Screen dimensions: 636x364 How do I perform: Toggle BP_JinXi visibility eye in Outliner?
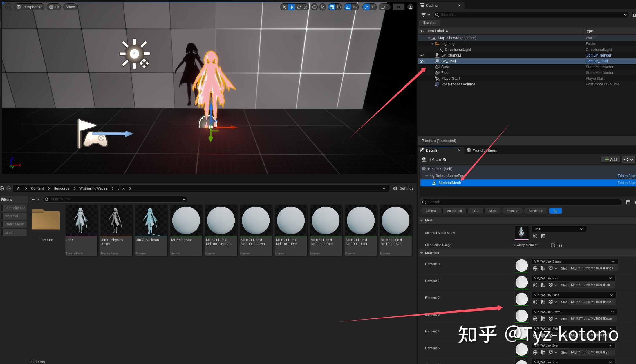[x=422, y=61]
